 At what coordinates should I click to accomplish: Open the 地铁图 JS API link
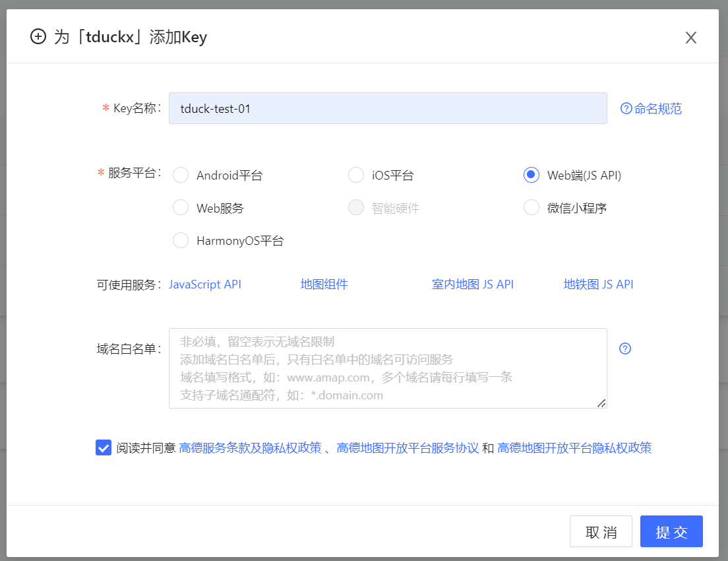[598, 284]
